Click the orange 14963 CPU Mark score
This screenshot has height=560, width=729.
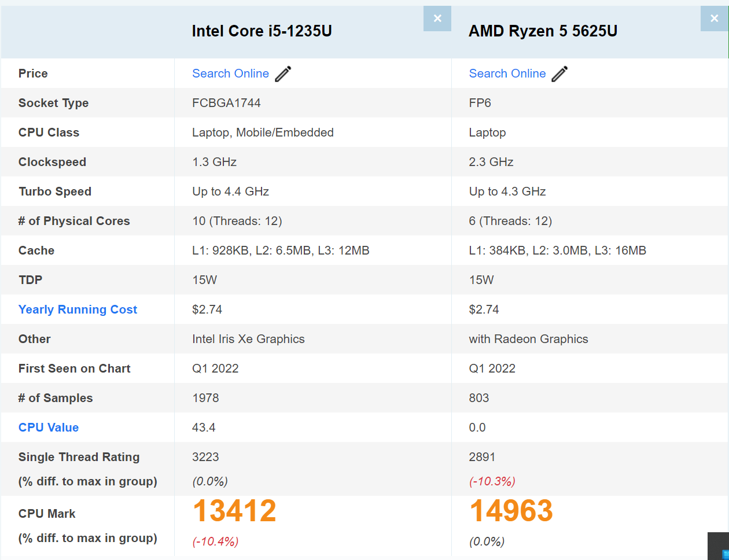[x=511, y=511]
